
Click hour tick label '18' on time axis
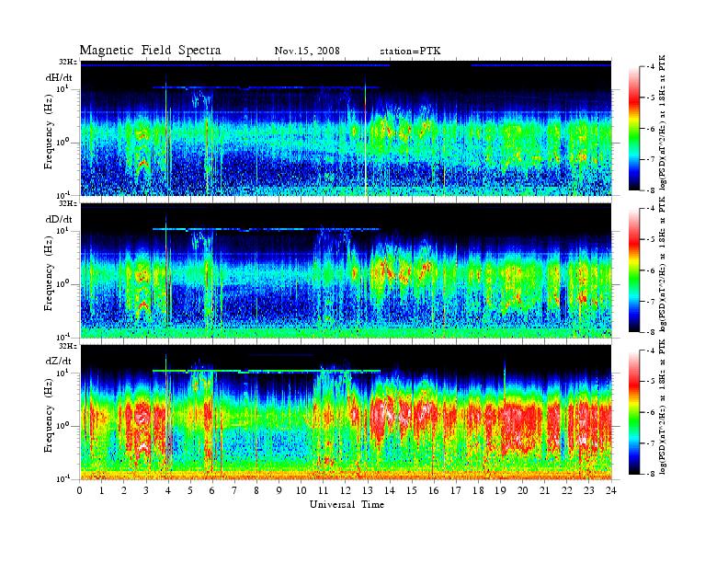click(478, 490)
